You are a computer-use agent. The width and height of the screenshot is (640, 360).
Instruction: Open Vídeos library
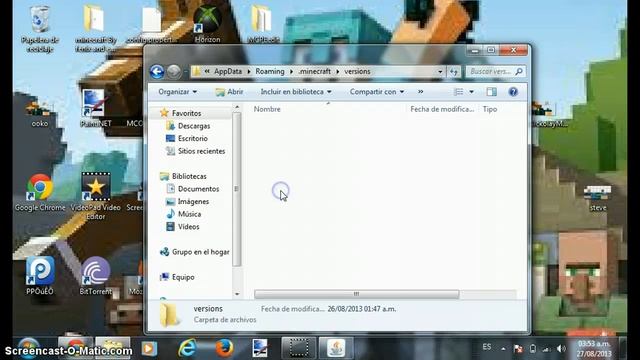click(188, 227)
